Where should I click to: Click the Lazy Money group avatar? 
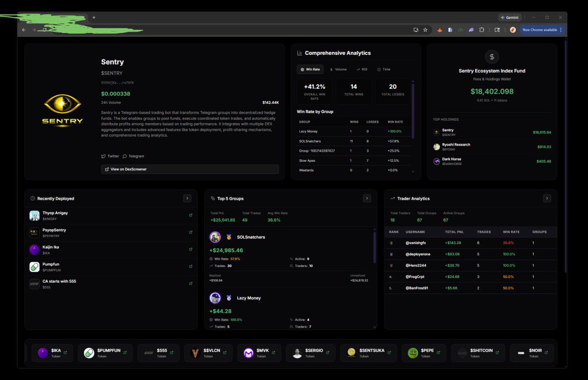pyautogui.click(x=215, y=298)
